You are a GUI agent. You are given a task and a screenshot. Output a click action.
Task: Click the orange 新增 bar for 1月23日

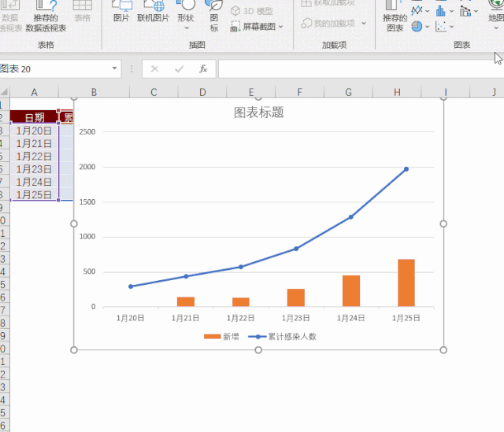tap(296, 297)
